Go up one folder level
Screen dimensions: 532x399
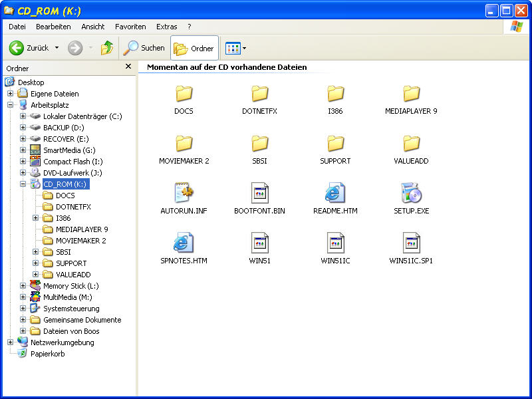tap(107, 48)
